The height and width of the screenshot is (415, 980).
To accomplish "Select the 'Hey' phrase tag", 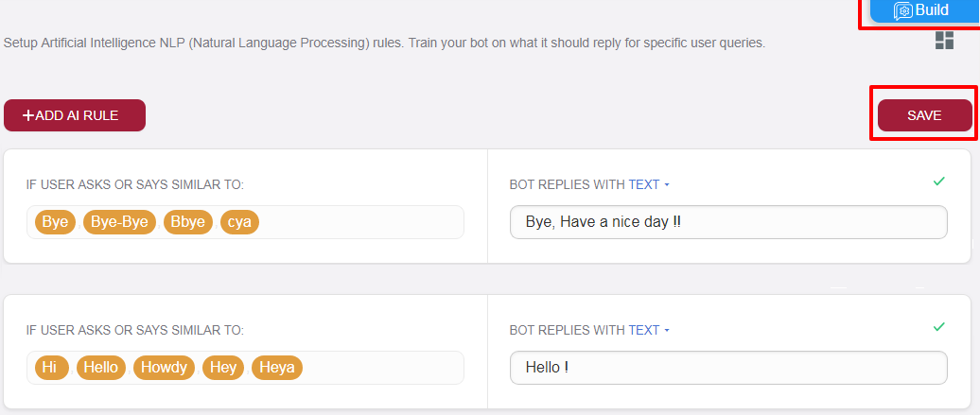I will click(x=223, y=368).
